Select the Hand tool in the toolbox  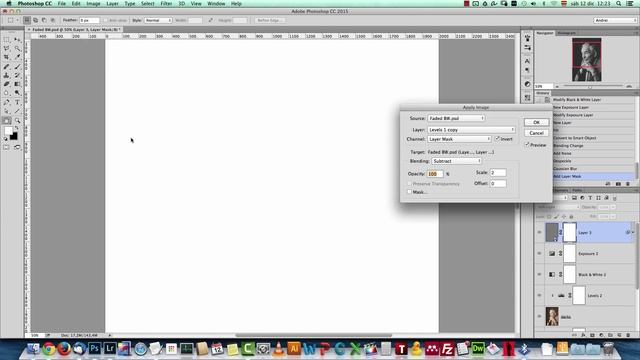tap(7, 120)
